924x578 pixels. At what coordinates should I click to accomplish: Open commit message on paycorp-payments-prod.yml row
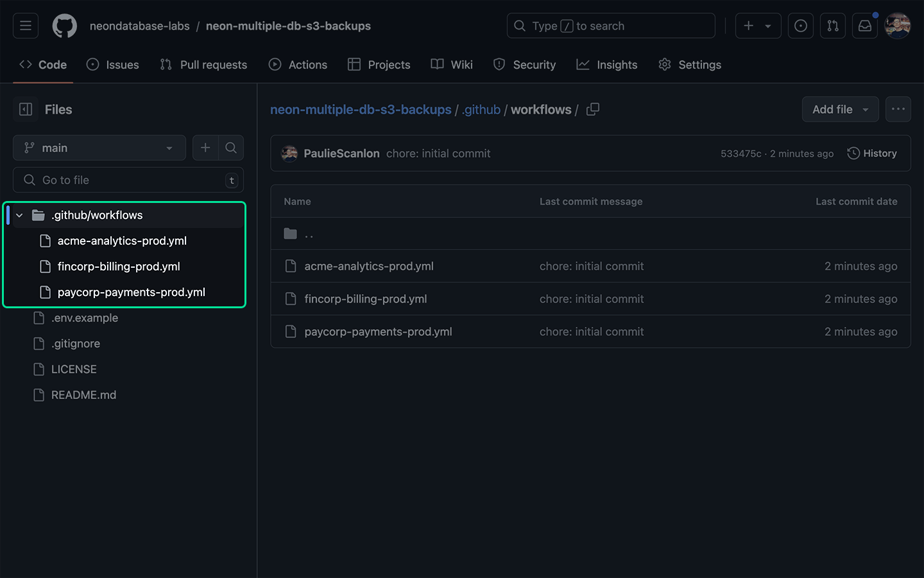pyautogui.click(x=592, y=331)
